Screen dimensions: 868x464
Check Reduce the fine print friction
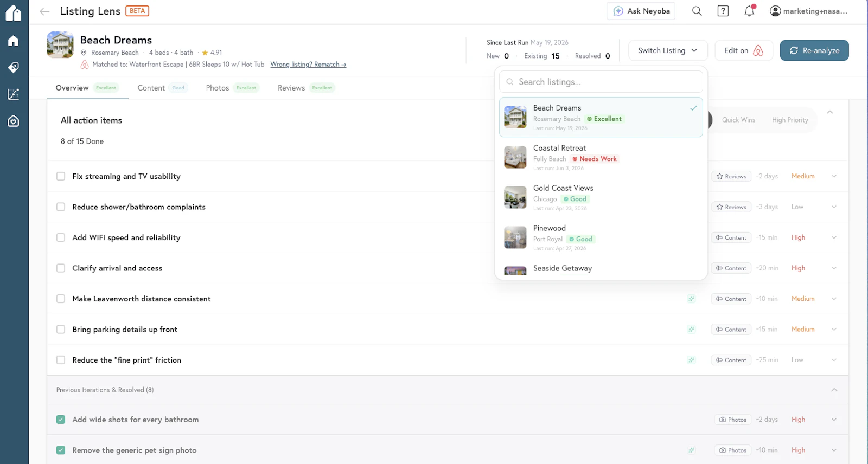[x=61, y=360]
